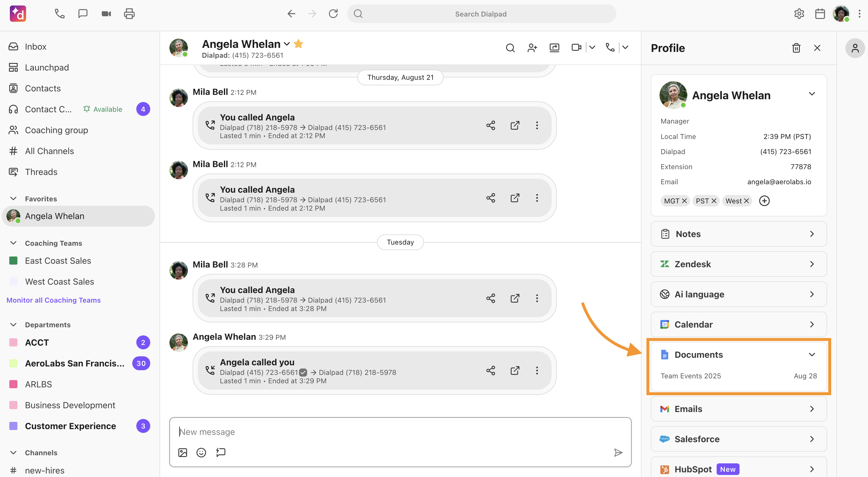The width and height of the screenshot is (868, 477).
Task: Expand the Salesforce panel
Action: click(x=739, y=439)
